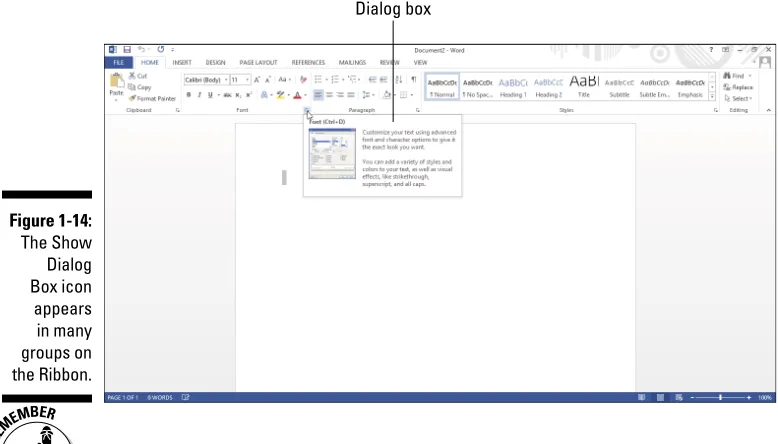
Task: Show paragraph marks with pilcrow icon
Action: (413, 79)
